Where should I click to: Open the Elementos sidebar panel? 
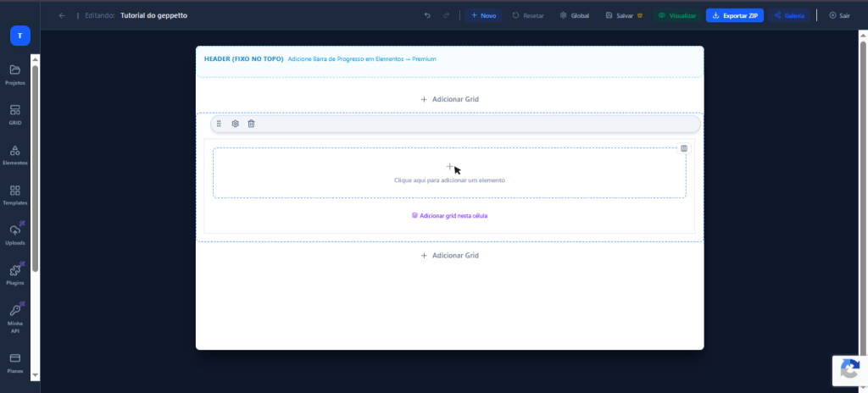coord(14,154)
